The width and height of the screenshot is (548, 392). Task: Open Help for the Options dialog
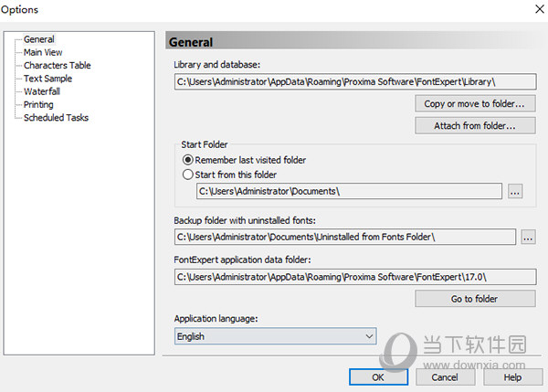tap(512, 377)
